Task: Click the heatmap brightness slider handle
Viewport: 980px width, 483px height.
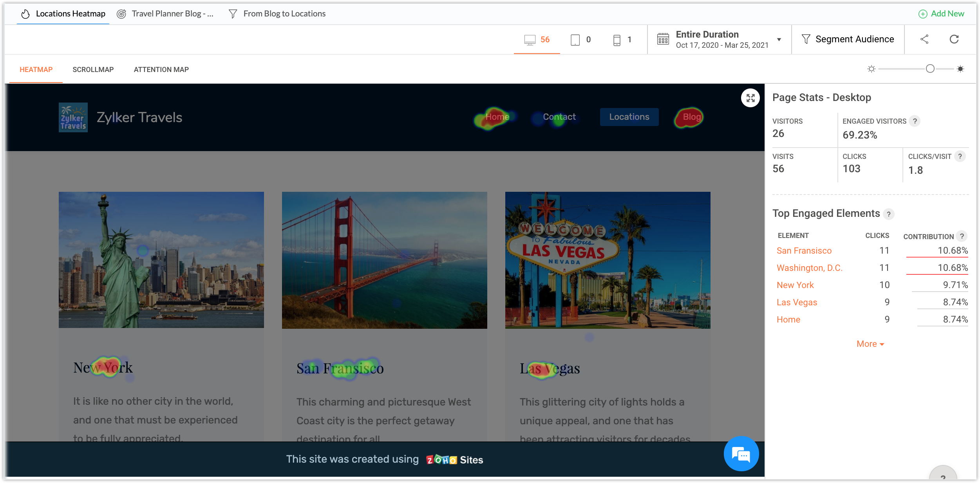Action: click(930, 69)
